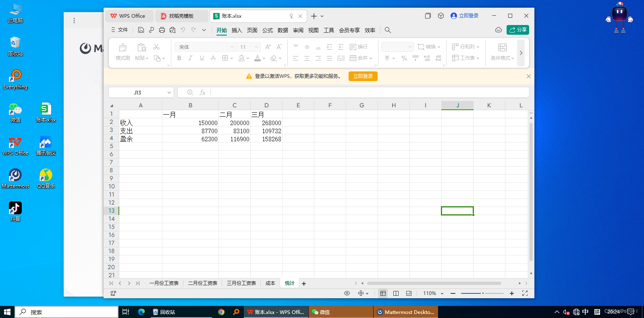This screenshot has height=318, width=644.
Task: Select the Format Painter brush tool
Action: coord(123,52)
